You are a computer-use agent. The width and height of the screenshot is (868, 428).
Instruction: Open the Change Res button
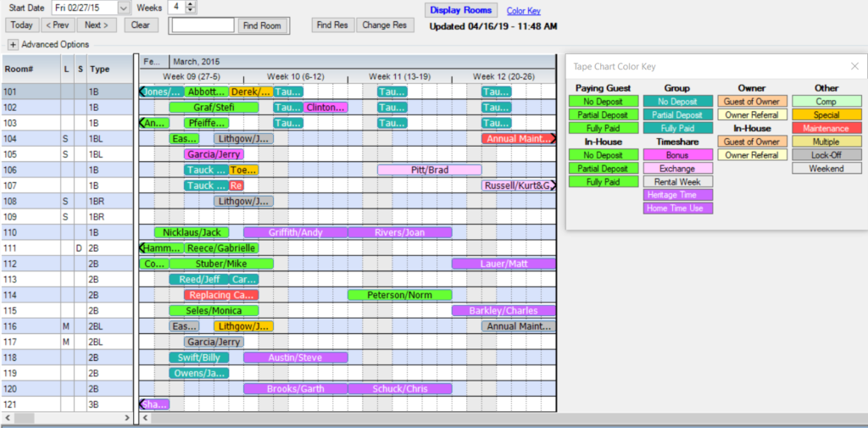tap(384, 25)
